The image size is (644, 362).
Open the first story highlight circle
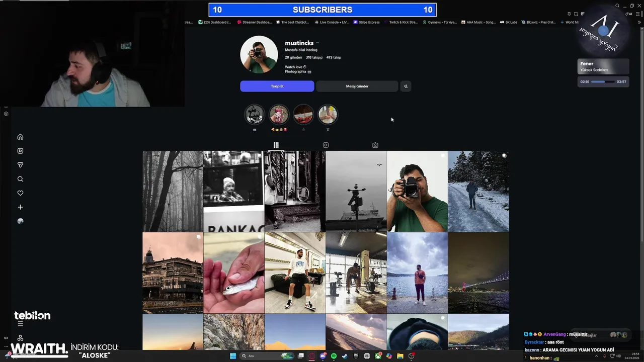[255, 115]
